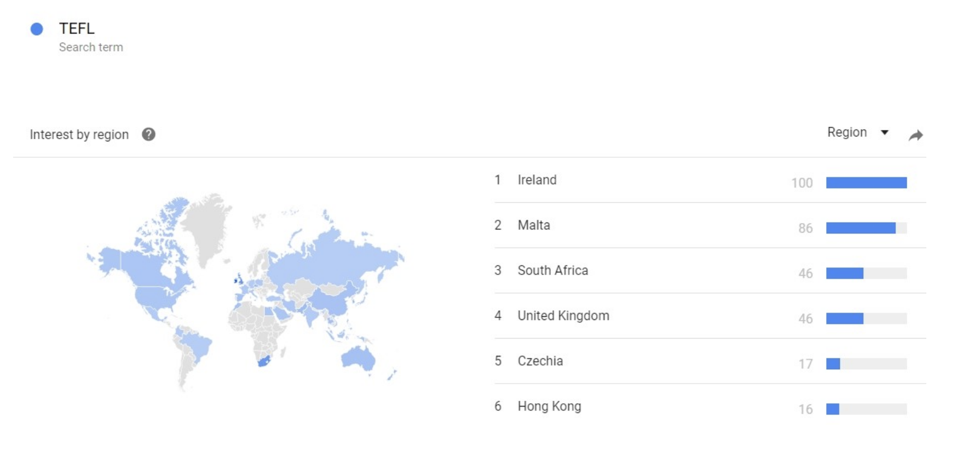Viewport: 980px width, 457px height.
Task: Click Czechia's interest bar showing 17
Action: tap(833, 364)
